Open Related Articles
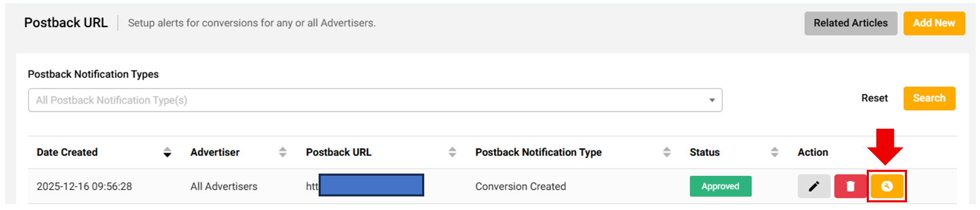The image size is (980, 210). 850,23
